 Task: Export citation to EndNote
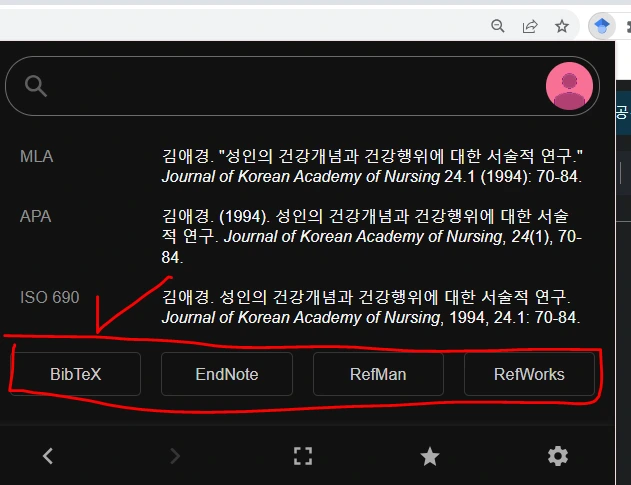pyautogui.click(x=227, y=374)
